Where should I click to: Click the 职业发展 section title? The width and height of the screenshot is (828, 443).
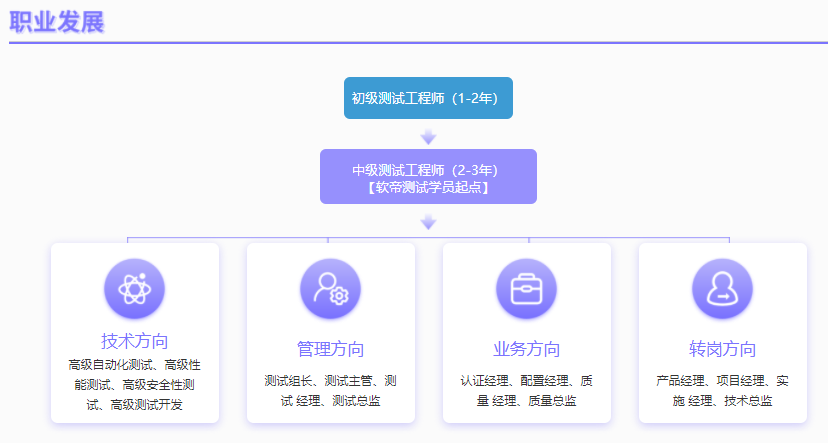[x=57, y=22]
